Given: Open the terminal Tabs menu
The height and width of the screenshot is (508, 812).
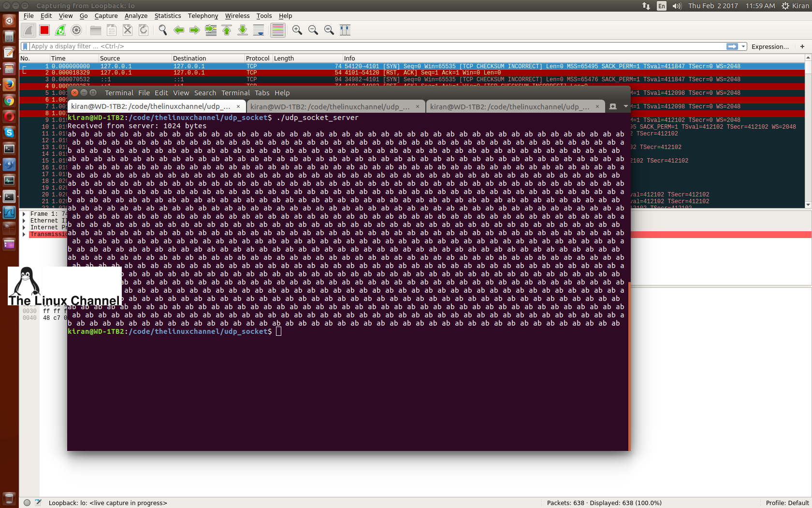Looking at the screenshot, I should tap(262, 93).
